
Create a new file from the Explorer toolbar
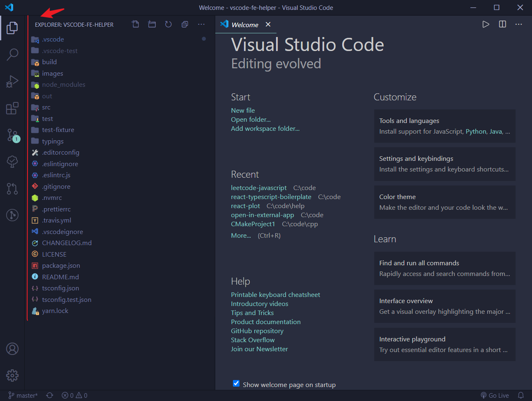(135, 24)
